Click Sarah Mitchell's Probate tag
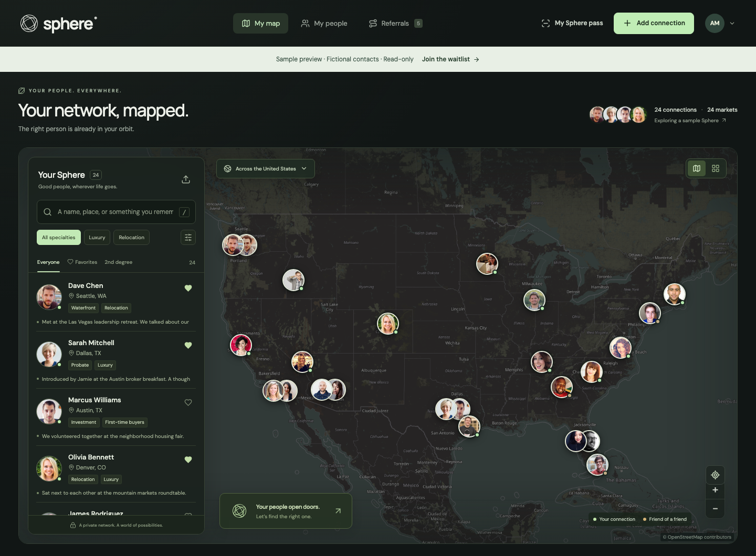The width and height of the screenshot is (756, 556). pos(80,365)
